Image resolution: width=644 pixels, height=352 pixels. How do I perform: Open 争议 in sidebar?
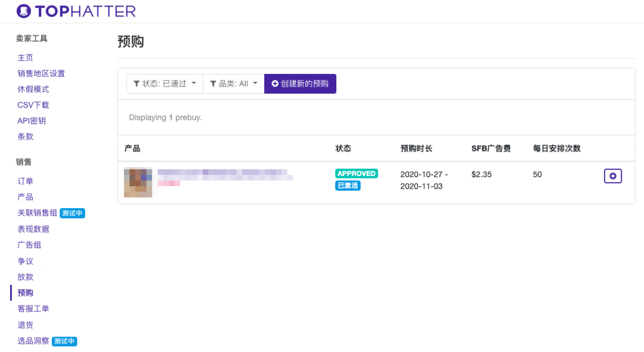click(25, 261)
